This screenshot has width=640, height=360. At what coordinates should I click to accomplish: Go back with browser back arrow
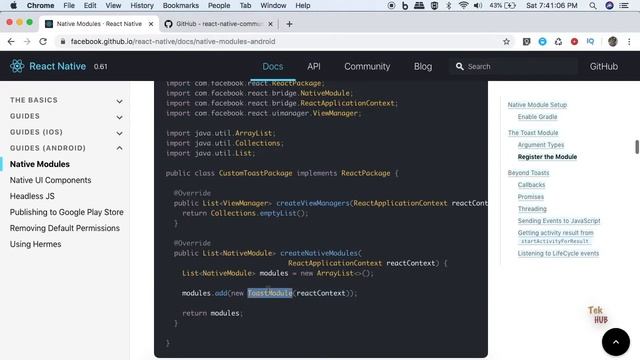11,42
